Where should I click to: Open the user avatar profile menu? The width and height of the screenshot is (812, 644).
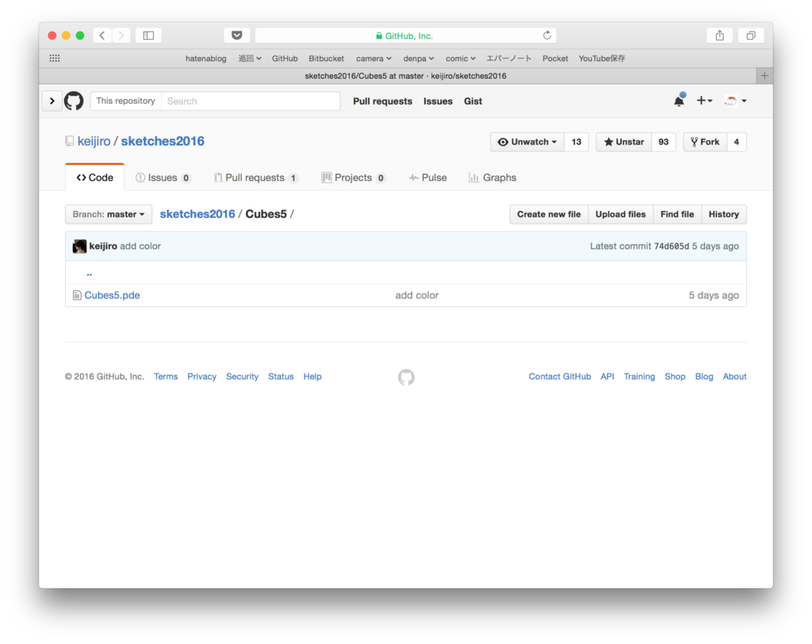click(x=735, y=101)
